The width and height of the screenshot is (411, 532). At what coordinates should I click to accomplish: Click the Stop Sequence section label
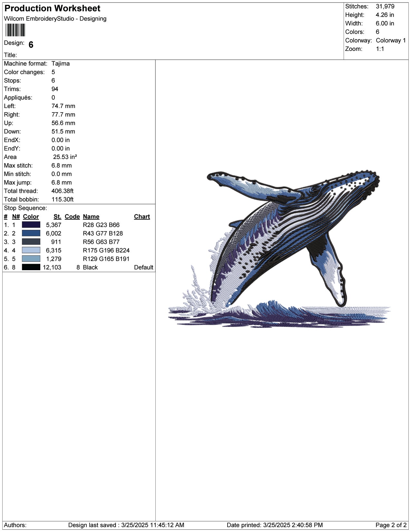[x=25, y=208]
